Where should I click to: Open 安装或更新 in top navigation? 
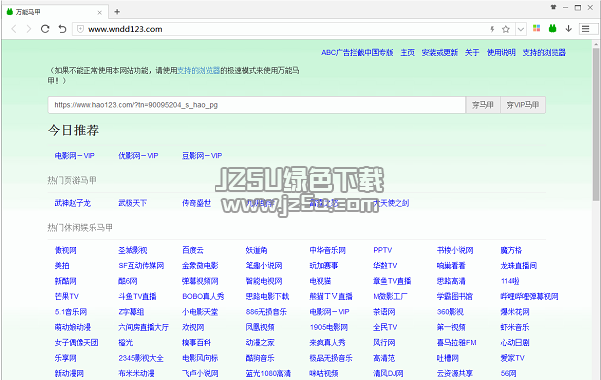tap(440, 53)
